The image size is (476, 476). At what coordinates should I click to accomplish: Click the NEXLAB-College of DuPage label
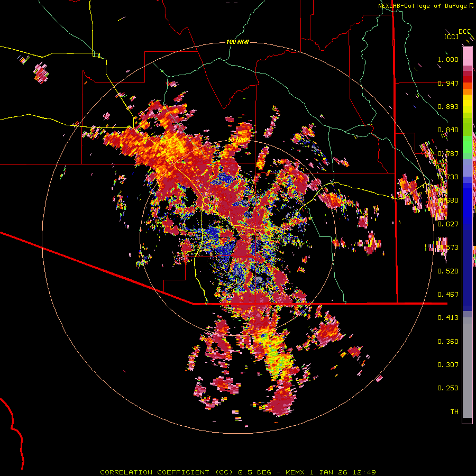(x=422, y=6)
